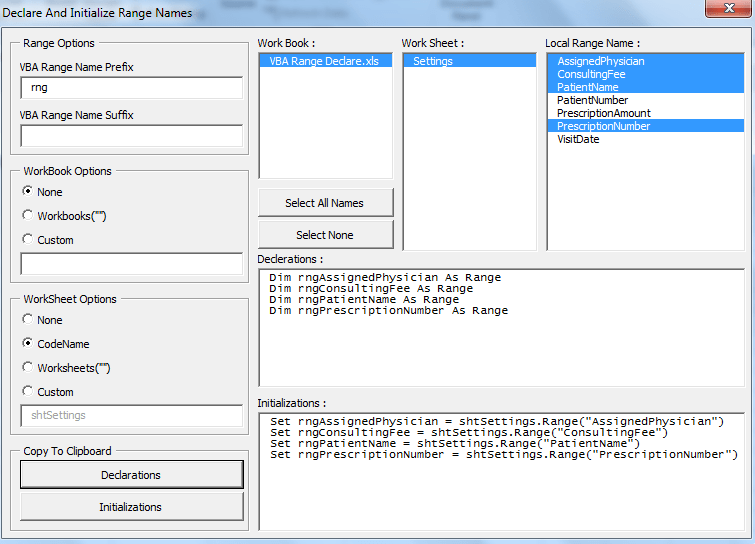
Task: Select ConsultingFee in range name list
Action: click(x=646, y=74)
